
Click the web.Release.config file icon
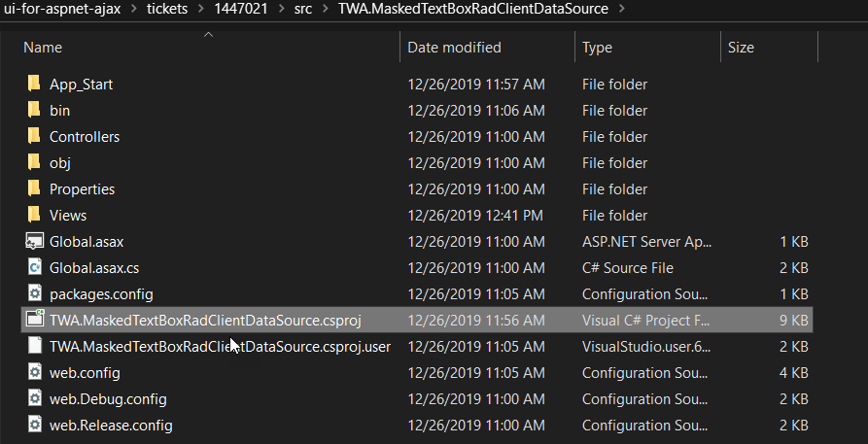(34, 425)
